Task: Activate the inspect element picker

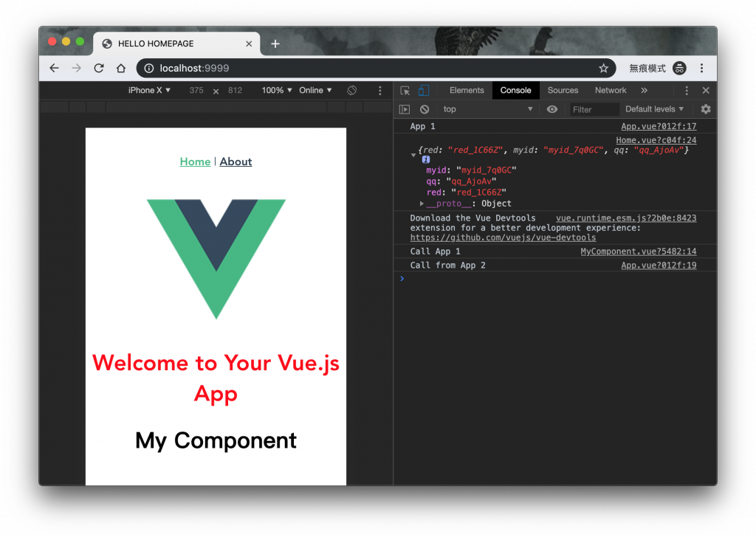Action: 405,91
